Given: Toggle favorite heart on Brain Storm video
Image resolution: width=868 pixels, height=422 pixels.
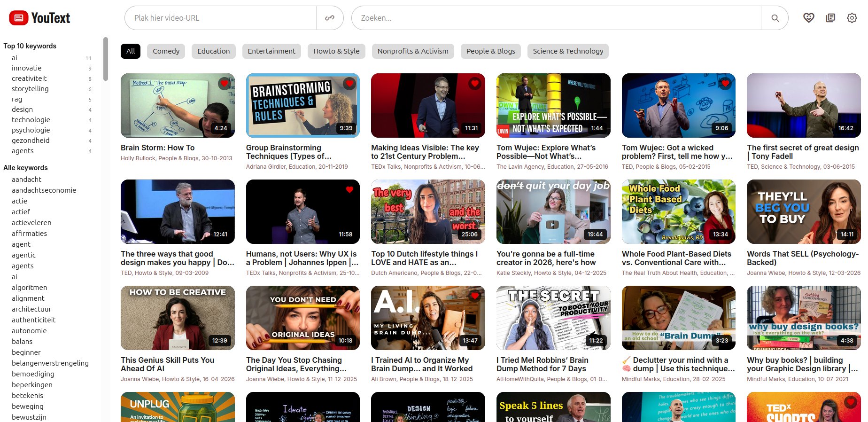Looking at the screenshot, I should 224,84.
